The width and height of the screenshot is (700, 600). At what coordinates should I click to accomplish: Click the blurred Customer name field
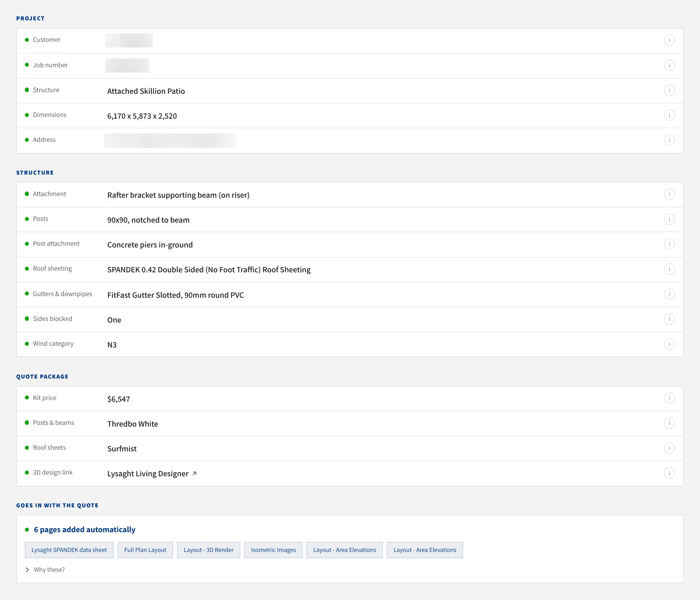129,40
